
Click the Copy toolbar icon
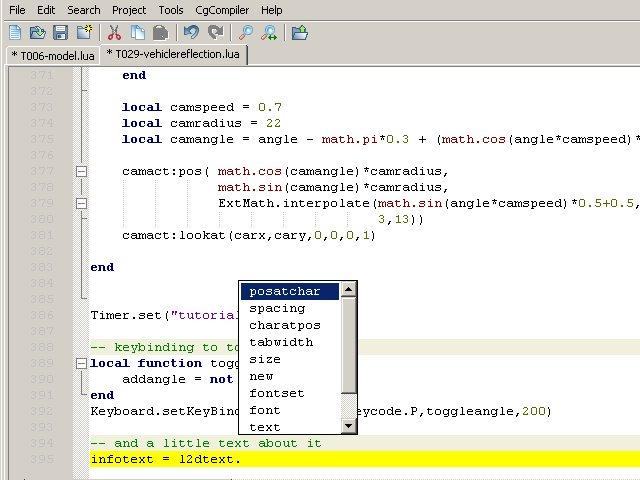click(136, 33)
